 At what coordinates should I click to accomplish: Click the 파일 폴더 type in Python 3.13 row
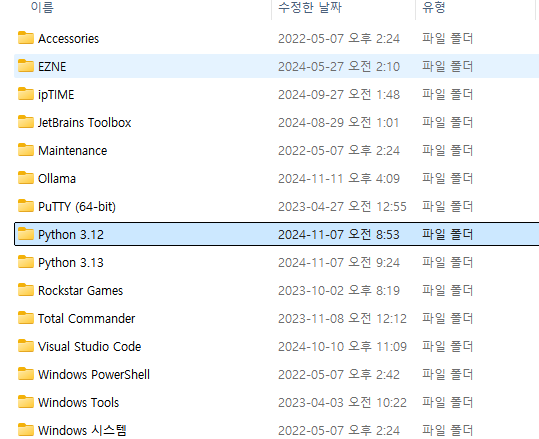(448, 263)
